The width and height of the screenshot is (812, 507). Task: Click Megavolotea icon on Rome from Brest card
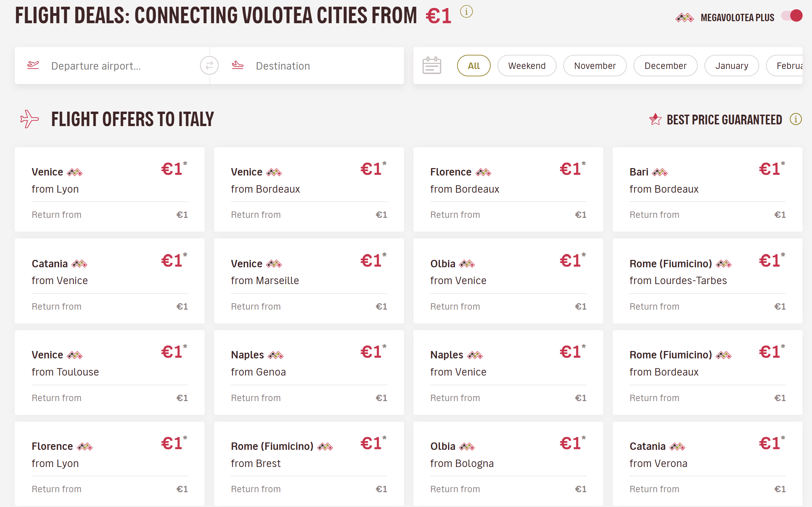(325, 447)
